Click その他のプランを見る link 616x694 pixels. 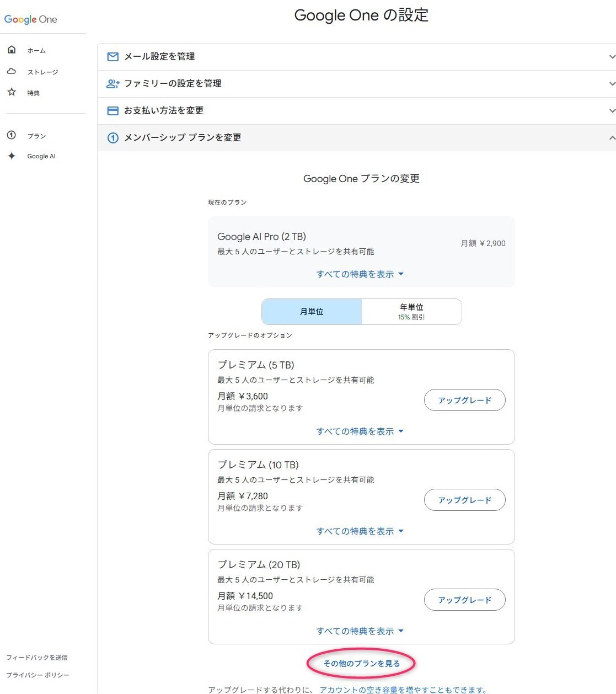tap(361, 664)
